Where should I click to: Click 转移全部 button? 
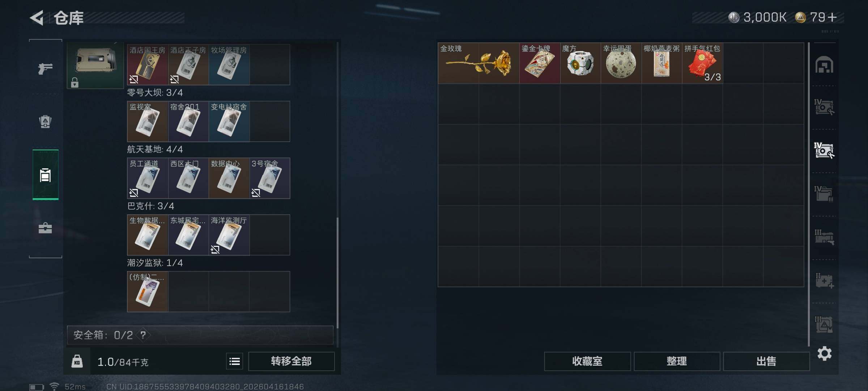click(x=291, y=361)
